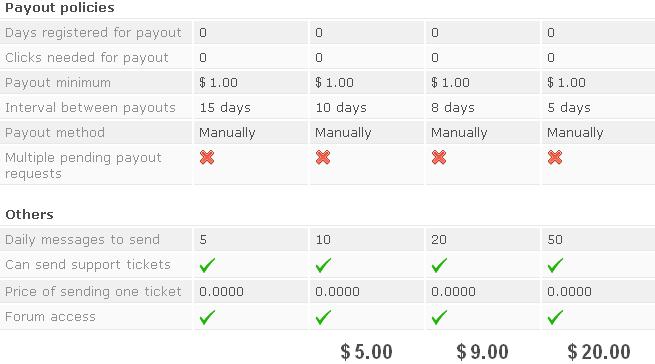Select the $ 20.00 plan price
Image resolution: width=655 pixels, height=364 pixels.
point(599,352)
